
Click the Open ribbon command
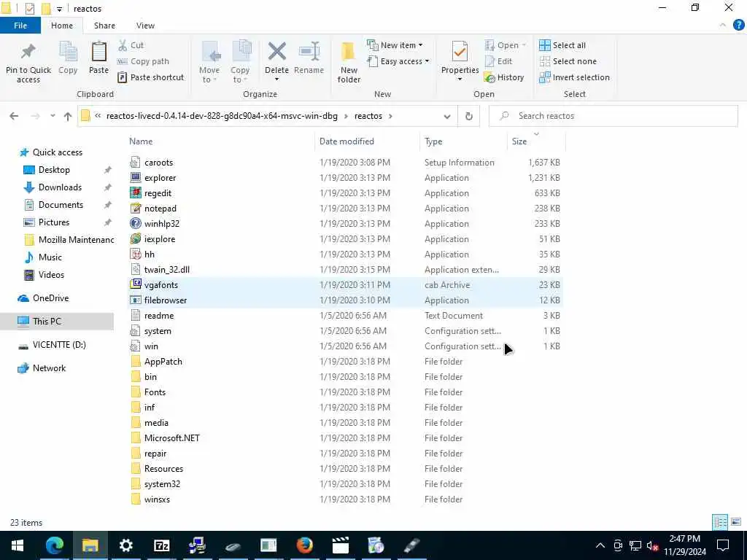coord(505,45)
